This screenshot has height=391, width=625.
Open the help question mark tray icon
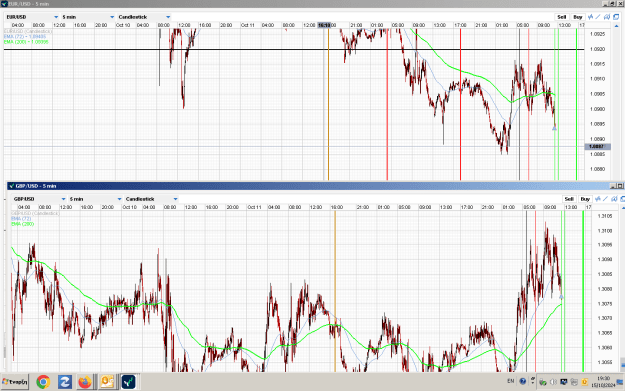(x=523, y=381)
